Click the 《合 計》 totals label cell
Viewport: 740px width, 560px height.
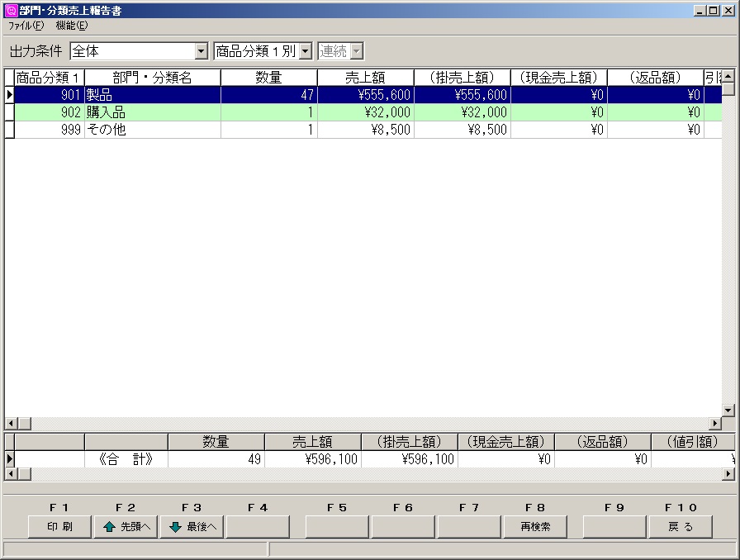tap(126, 459)
